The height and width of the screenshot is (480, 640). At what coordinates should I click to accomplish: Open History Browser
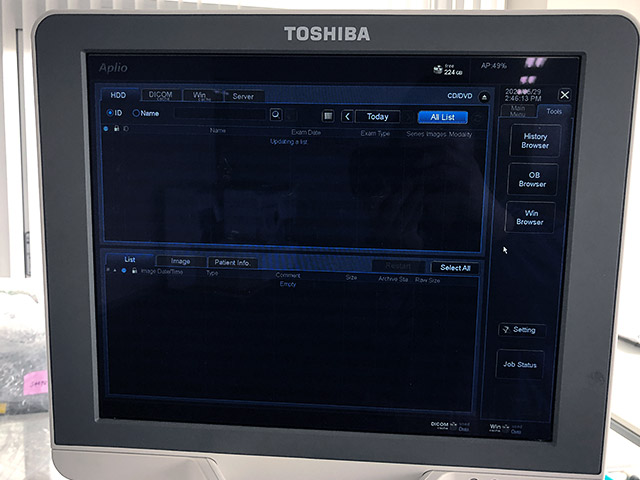coord(535,141)
